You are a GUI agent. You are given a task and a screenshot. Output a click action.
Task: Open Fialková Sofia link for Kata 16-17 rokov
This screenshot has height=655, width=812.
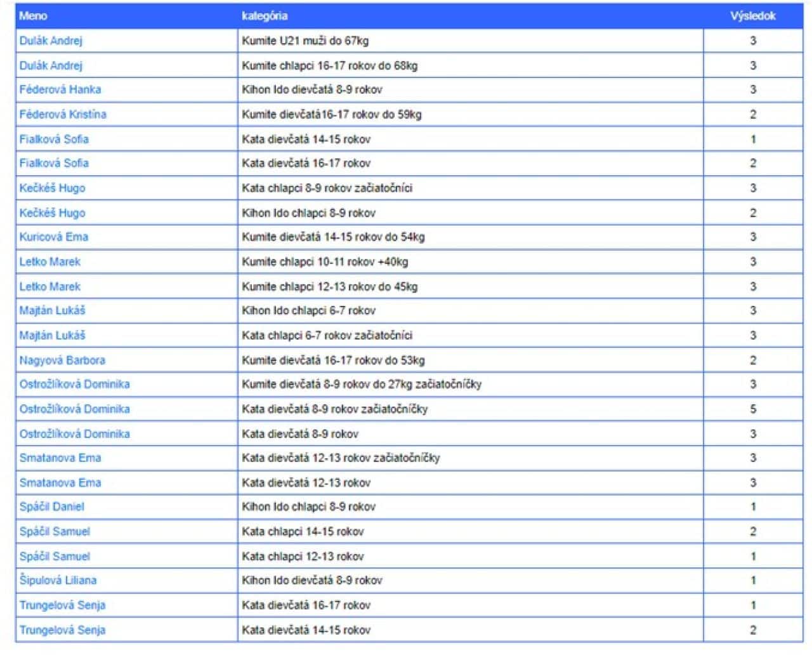(x=54, y=163)
